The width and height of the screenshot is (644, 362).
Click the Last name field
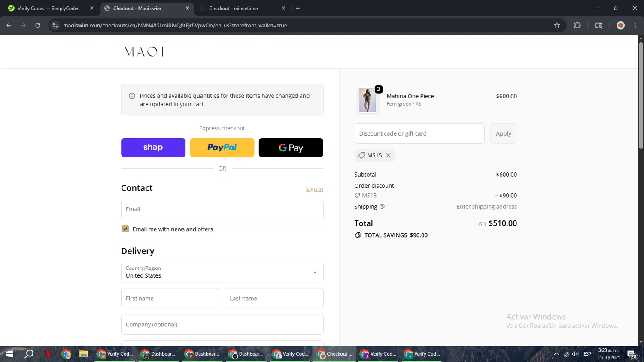(x=274, y=298)
